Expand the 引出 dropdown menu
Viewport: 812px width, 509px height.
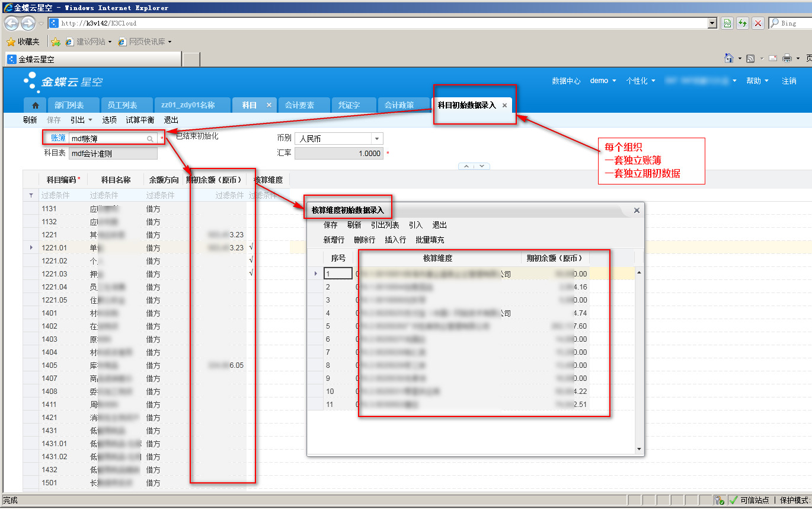point(81,120)
